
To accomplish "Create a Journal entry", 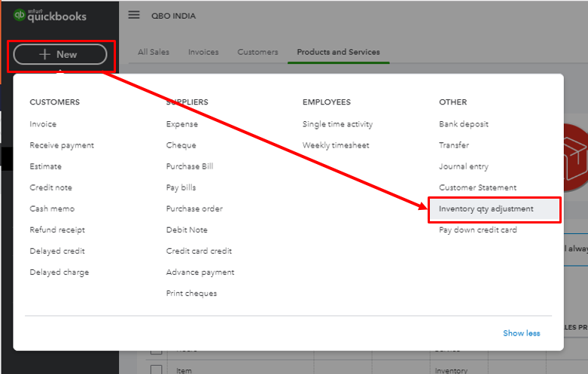I will [x=464, y=166].
